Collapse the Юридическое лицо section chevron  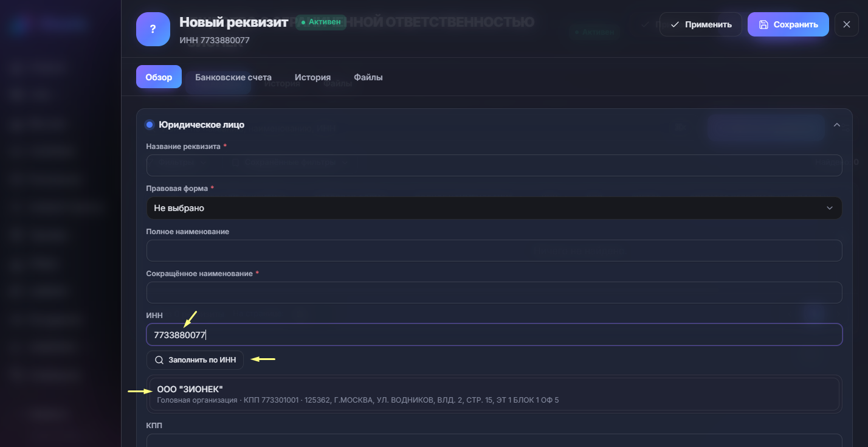tap(836, 125)
